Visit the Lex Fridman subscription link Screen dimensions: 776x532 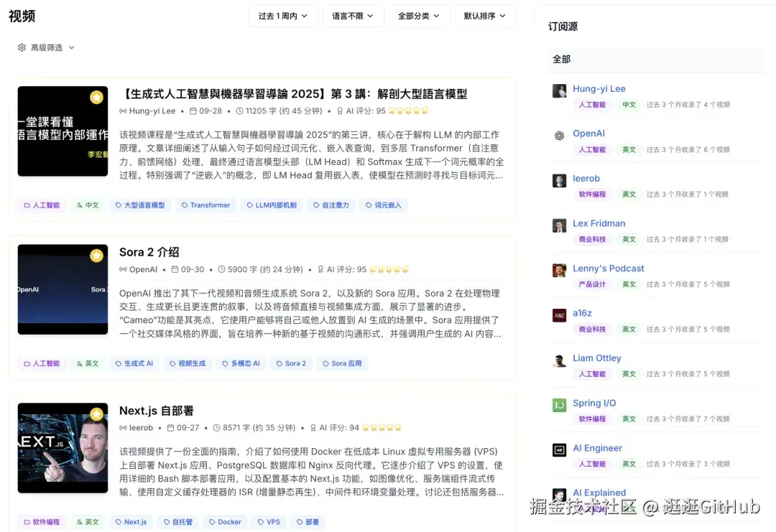point(599,223)
